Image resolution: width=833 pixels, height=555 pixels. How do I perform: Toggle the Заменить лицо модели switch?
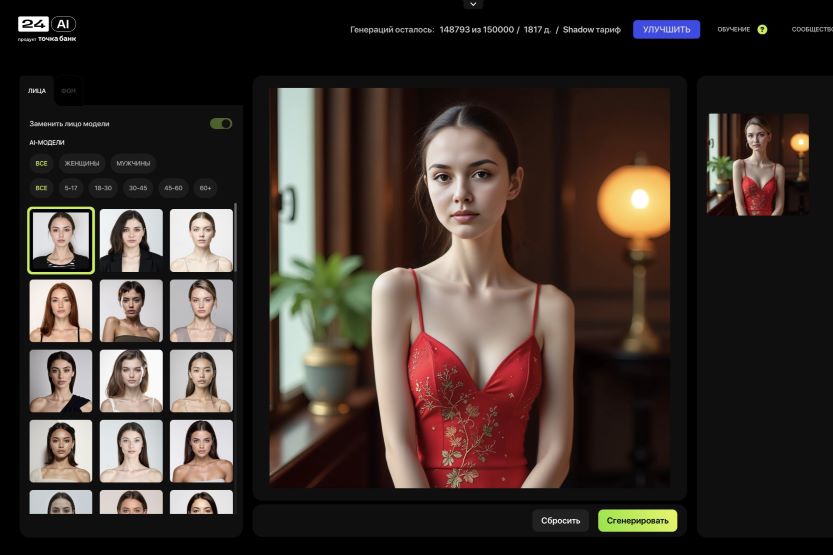221,124
